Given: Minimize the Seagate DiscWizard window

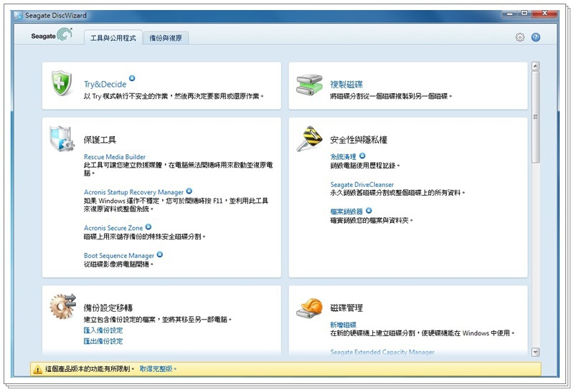Looking at the screenshot, I should tap(510, 14).
